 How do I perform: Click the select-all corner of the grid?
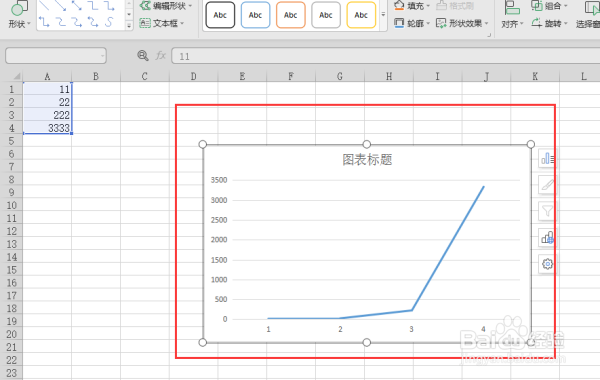click(16, 76)
